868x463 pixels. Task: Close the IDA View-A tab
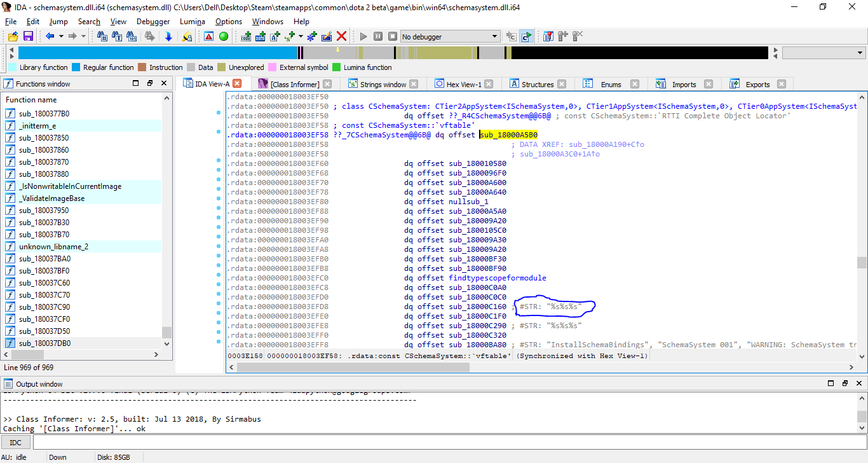(237, 83)
